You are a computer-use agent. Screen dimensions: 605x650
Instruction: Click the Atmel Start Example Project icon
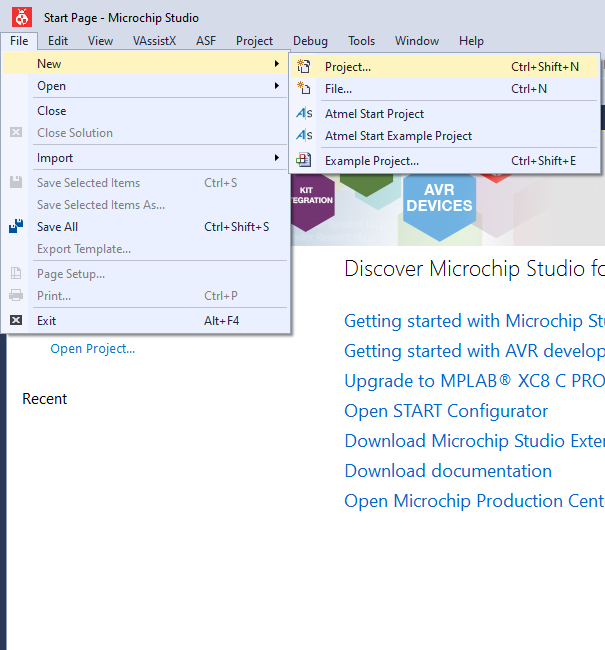(304, 135)
